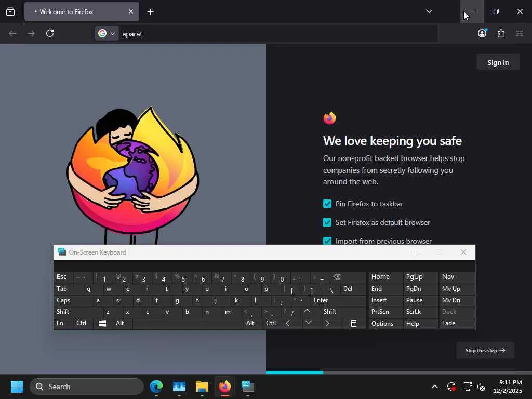The image size is (532, 399).
Task: Tap the Windows logo key on keyboard
Action: pos(102,323)
